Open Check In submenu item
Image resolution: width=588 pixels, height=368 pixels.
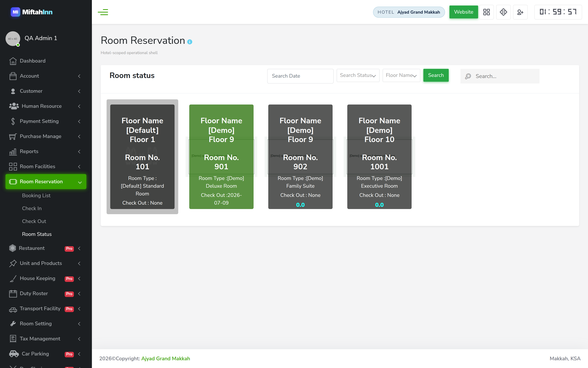(32, 208)
